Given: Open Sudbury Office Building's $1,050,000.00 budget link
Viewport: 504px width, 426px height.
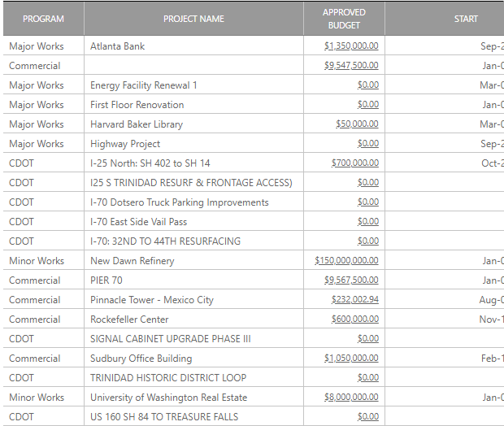Looking at the screenshot, I should pyautogui.click(x=351, y=359).
